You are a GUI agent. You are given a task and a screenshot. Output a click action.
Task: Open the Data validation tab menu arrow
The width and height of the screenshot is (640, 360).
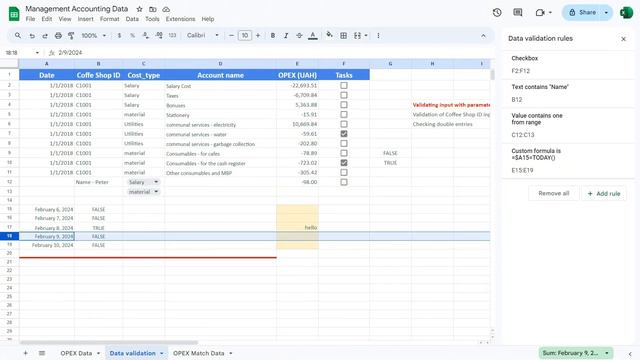tap(162, 353)
